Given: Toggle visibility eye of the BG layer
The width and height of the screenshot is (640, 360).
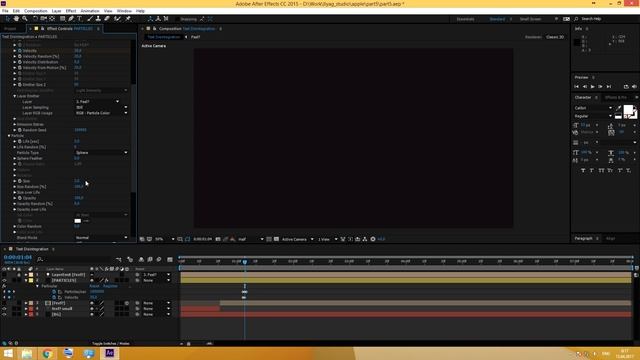Looking at the screenshot, I should (4, 314).
